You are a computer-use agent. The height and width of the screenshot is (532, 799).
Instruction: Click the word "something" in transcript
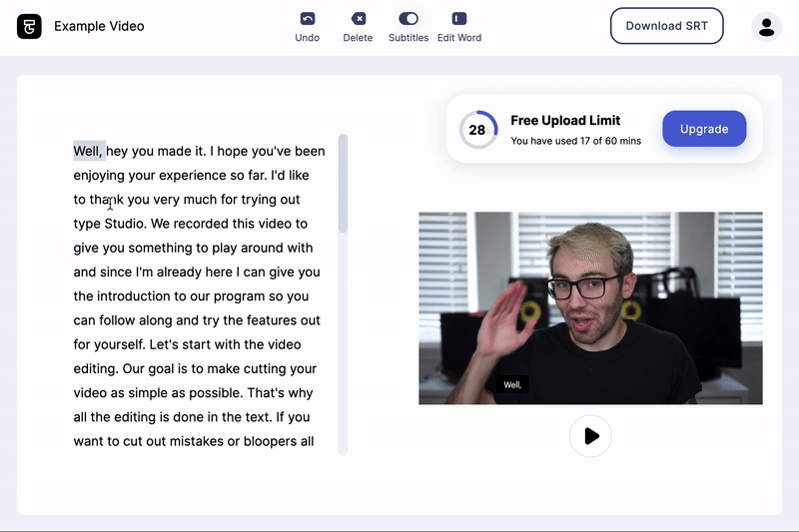(160, 248)
